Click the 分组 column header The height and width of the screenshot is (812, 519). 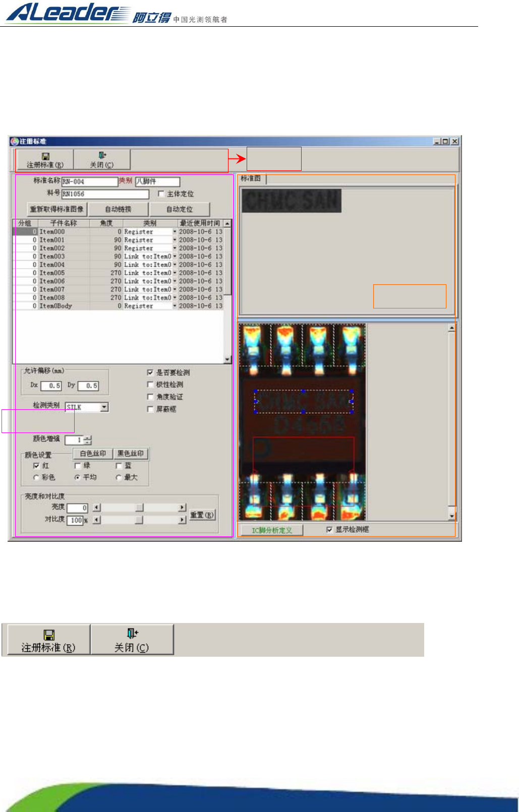click(25, 223)
